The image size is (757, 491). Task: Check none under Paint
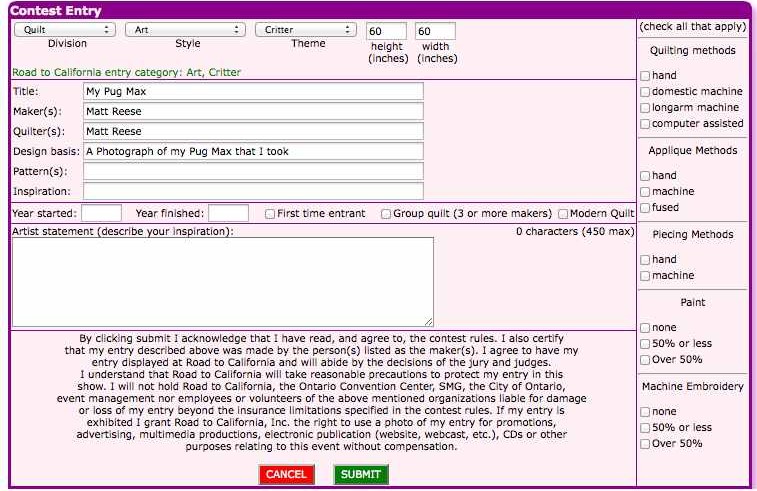click(645, 328)
